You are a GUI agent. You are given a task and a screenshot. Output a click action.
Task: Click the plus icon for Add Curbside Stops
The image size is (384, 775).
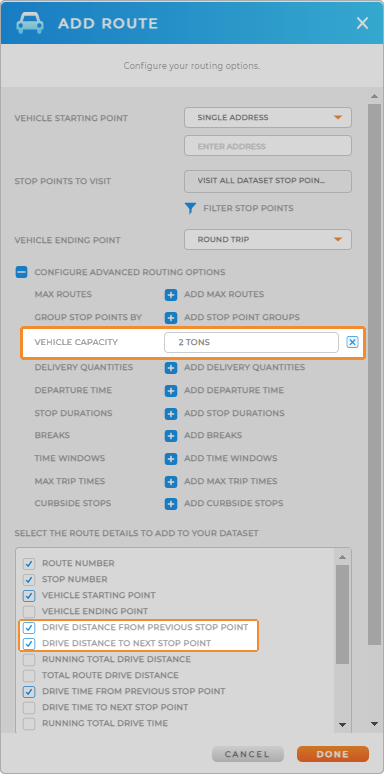coord(171,504)
